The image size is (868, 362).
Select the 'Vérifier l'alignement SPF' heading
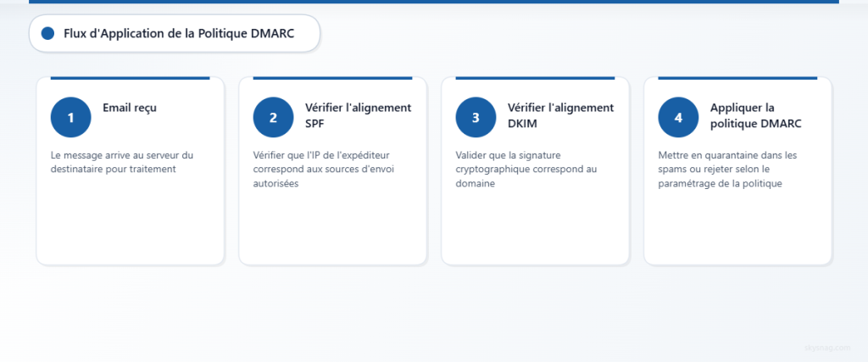[x=359, y=115]
